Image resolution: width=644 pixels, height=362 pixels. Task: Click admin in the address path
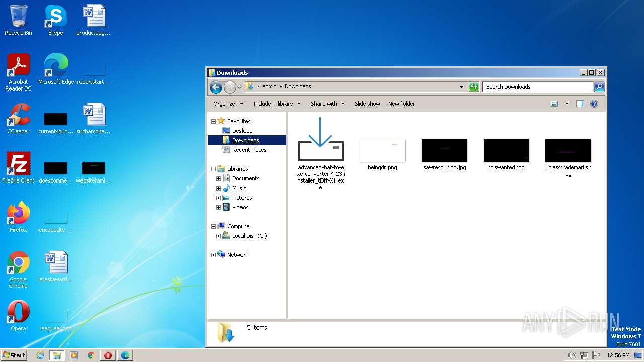pos(269,86)
